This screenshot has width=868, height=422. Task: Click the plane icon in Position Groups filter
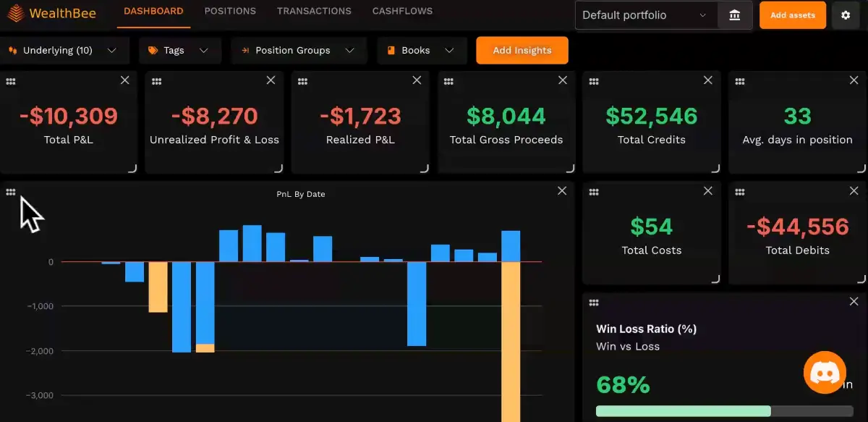click(246, 50)
